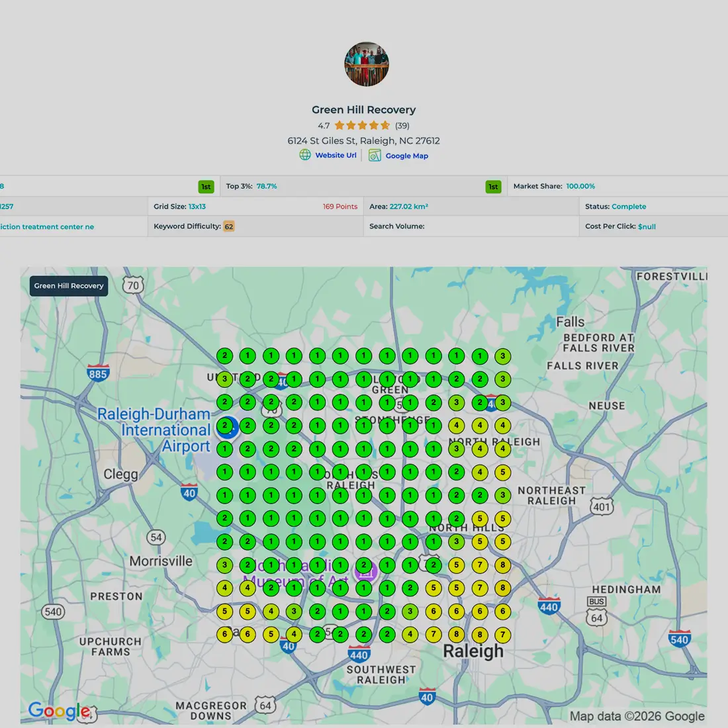Select the 169 Points text
728x728 pixels.
point(340,206)
